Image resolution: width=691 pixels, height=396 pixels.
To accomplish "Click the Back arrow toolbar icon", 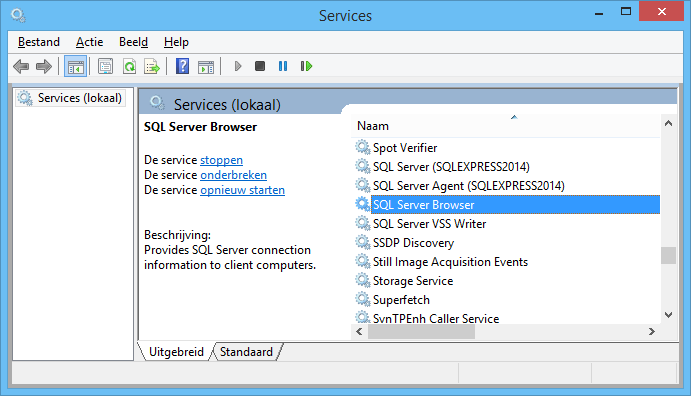I will pyautogui.click(x=21, y=67).
